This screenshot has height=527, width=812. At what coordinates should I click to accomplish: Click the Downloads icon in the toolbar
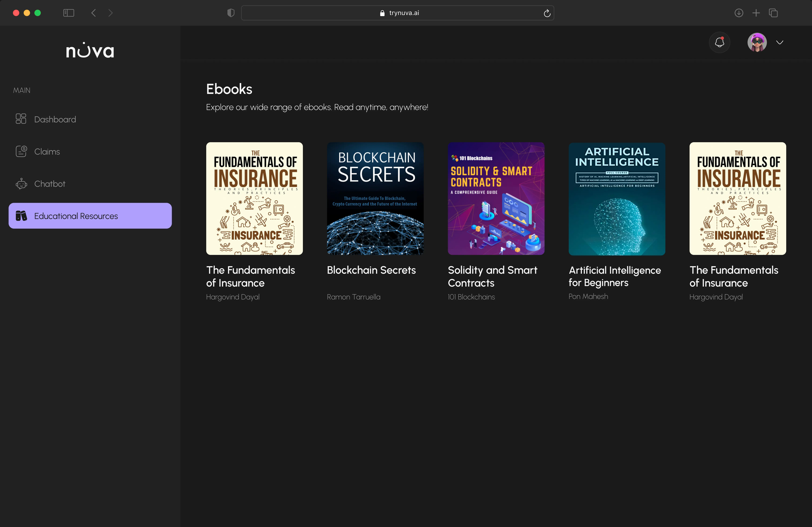[x=739, y=13]
